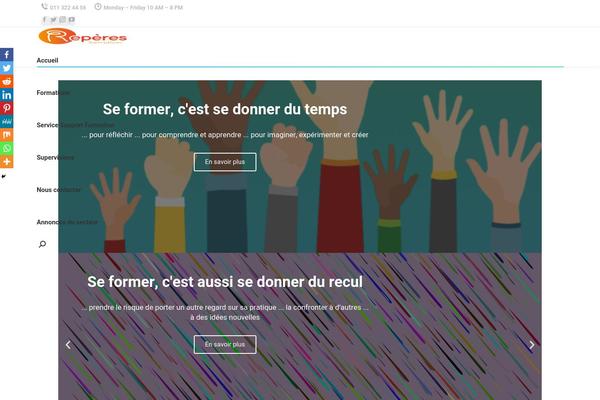Share page via Facebook sidebar button
The image size is (600, 400).
pos(7,54)
